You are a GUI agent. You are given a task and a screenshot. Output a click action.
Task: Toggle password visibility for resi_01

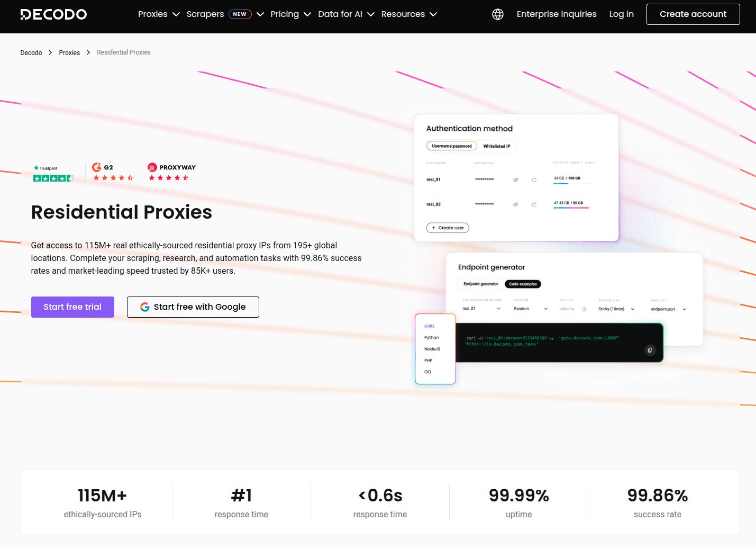515,180
